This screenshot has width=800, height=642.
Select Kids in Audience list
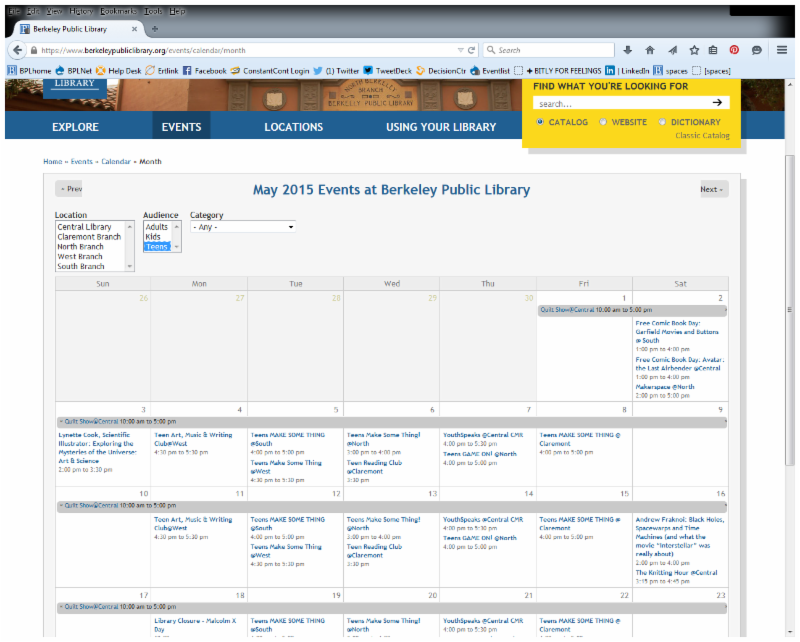tap(153, 237)
